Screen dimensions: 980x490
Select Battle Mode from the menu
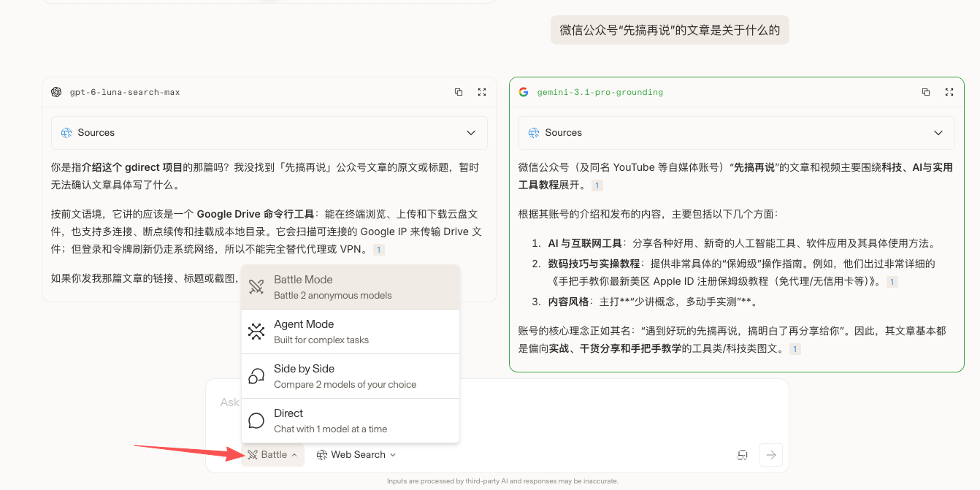(x=351, y=287)
